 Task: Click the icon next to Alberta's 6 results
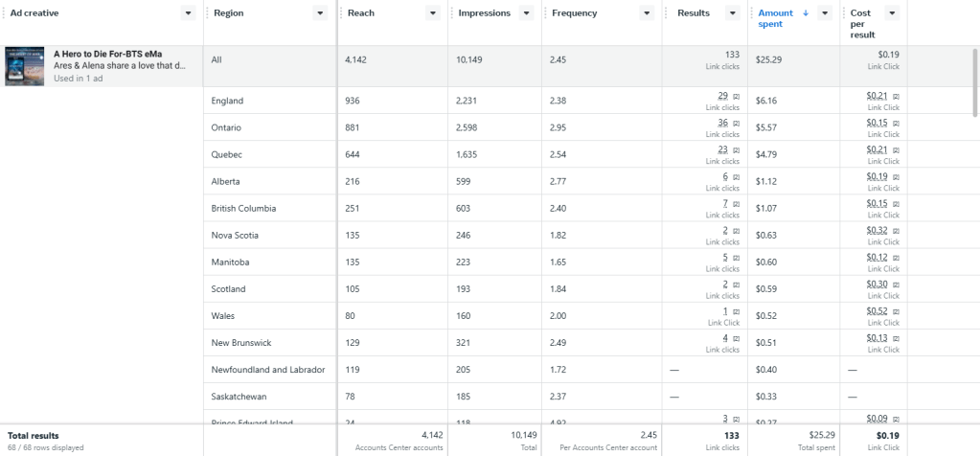[x=737, y=177]
